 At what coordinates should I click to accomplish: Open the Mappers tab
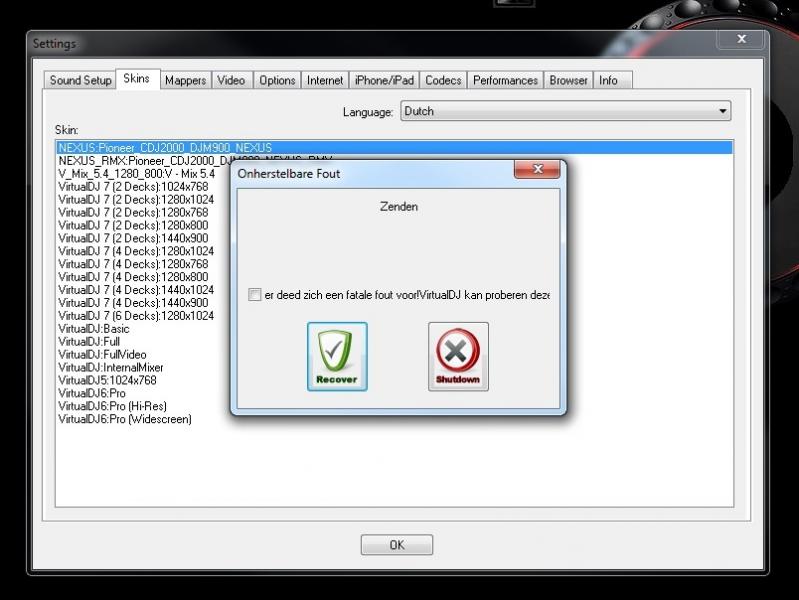185,81
